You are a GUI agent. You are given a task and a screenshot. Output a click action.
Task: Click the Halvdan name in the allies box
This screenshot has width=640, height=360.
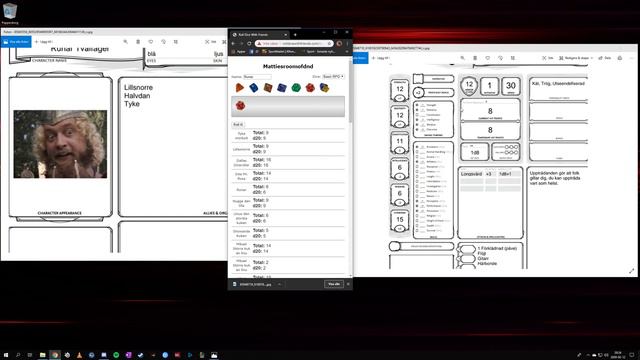click(x=137, y=96)
